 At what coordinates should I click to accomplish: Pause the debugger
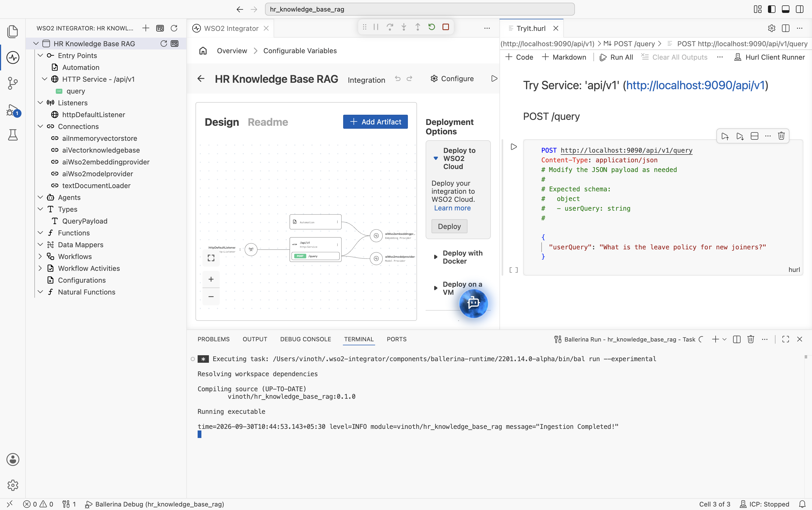376,27
